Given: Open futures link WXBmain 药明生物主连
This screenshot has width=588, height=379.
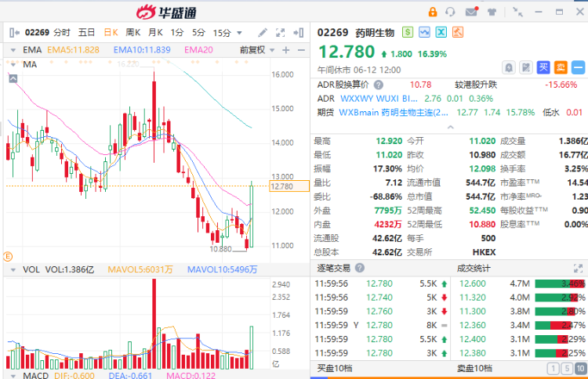Looking at the screenshot, I should tap(394, 112).
